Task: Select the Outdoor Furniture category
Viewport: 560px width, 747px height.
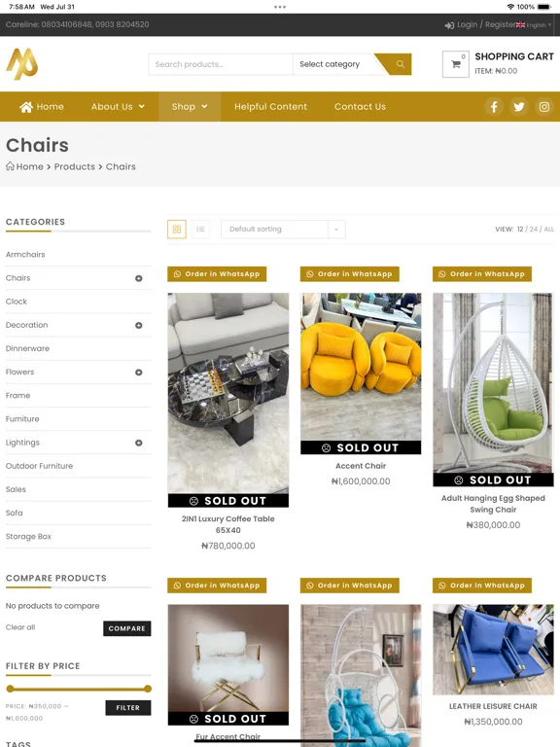Action: (39, 466)
